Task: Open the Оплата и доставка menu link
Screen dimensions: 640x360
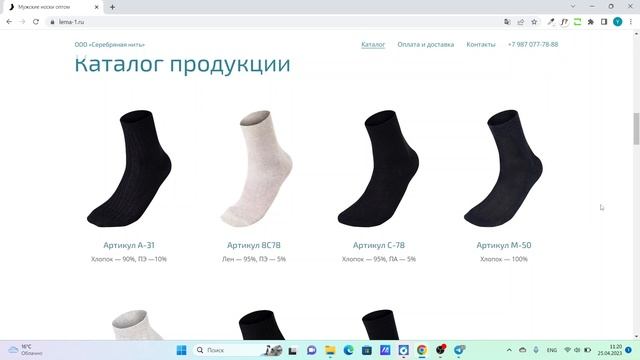Action: pyautogui.click(x=426, y=44)
